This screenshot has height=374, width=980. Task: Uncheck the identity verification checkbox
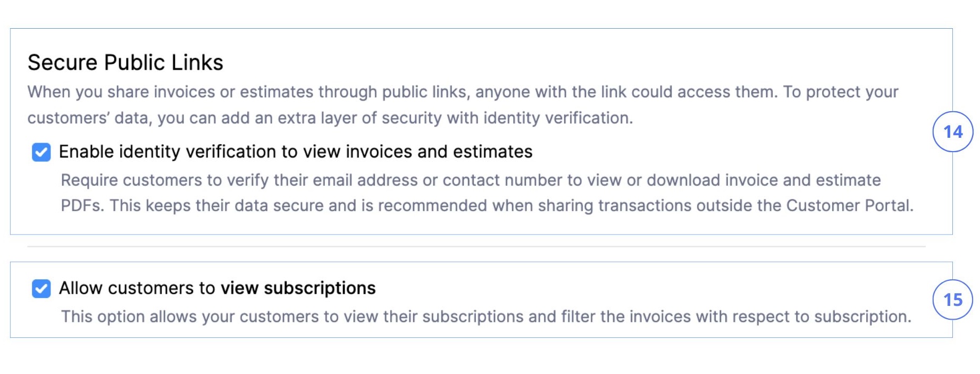(x=41, y=152)
